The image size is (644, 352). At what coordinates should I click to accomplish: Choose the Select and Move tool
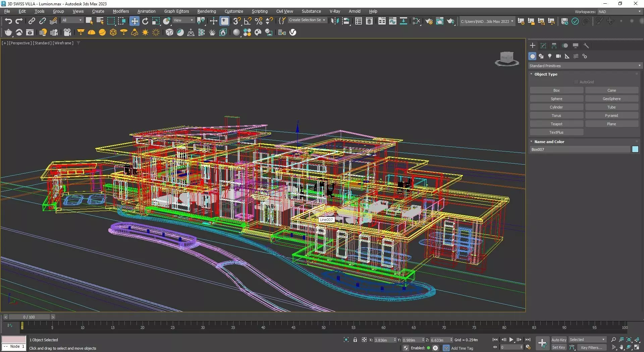click(135, 21)
